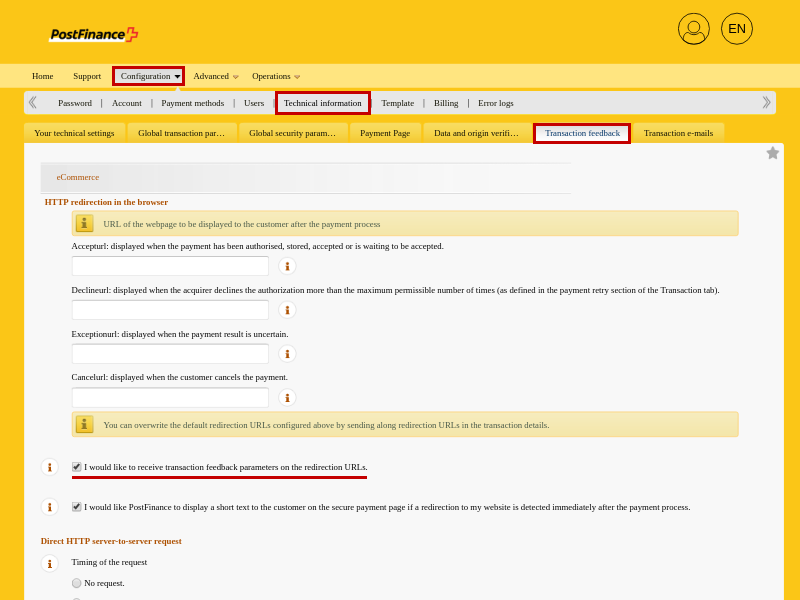Click info icon next to Accepturl field

[287, 266]
